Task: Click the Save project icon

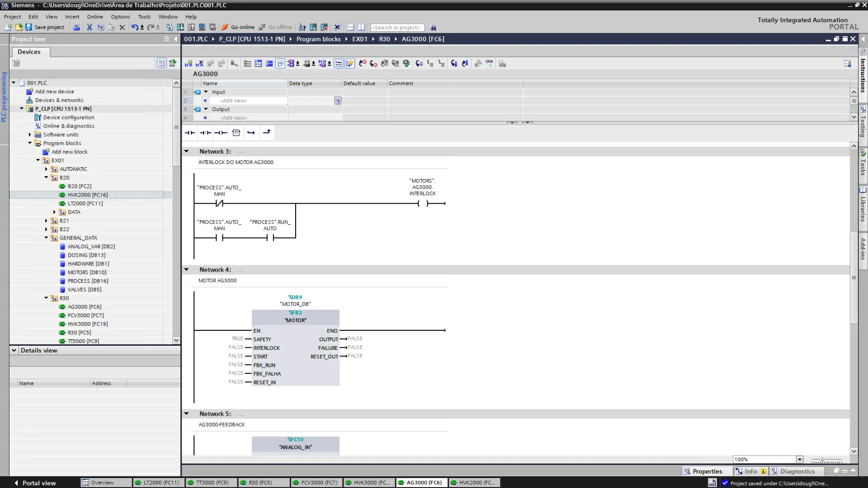Action: tap(29, 27)
